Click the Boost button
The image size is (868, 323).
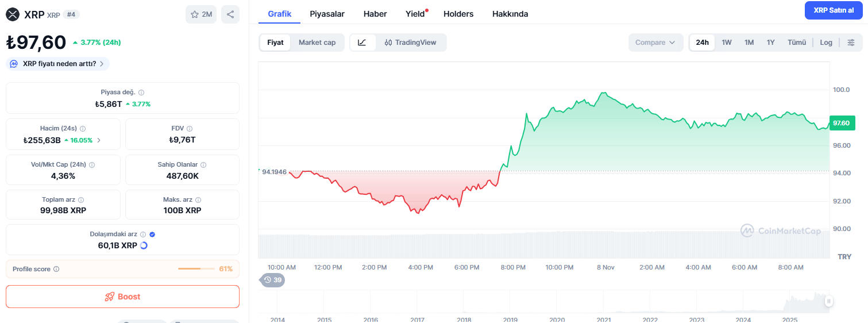tap(122, 297)
